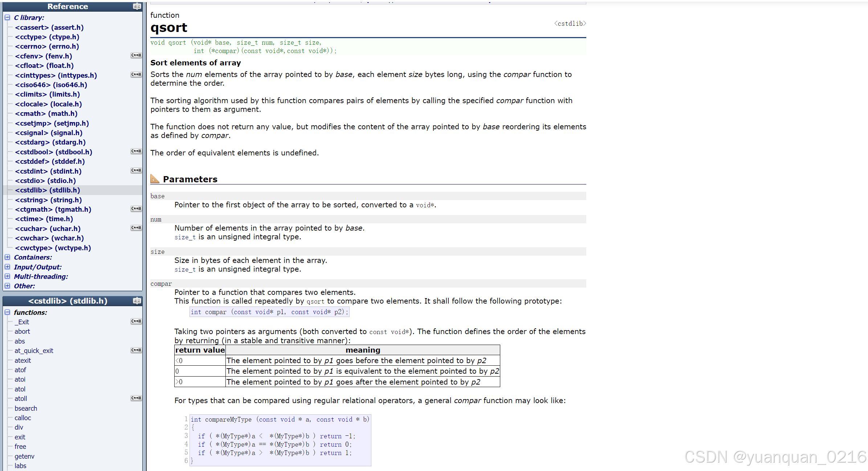Collapse the C library tree

coord(7,17)
